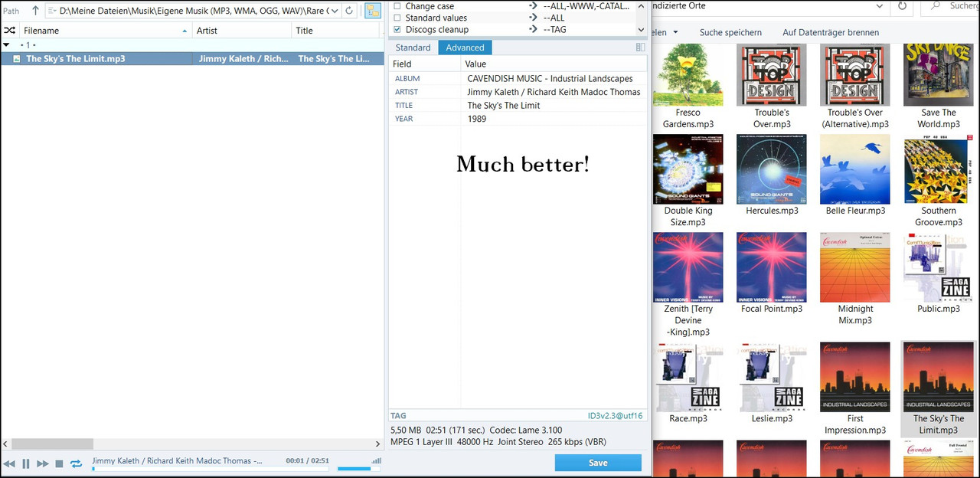The width and height of the screenshot is (980, 478).
Task: Uncheck the Discogs cleanup action
Action: coord(397,29)
